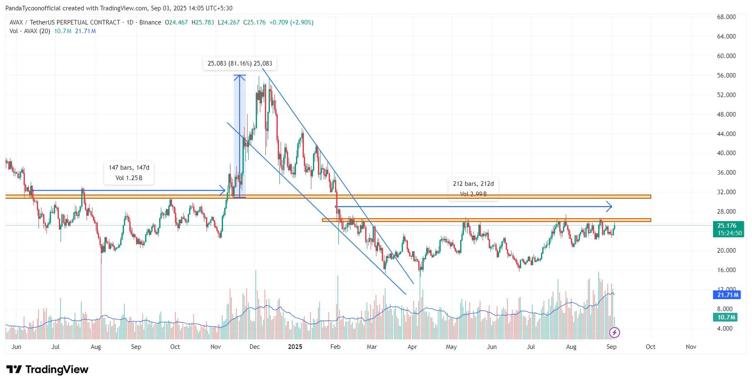The image size is (752, 385).
Task: Select the lower orange zone near 26.000
Action: pos(486,220)
